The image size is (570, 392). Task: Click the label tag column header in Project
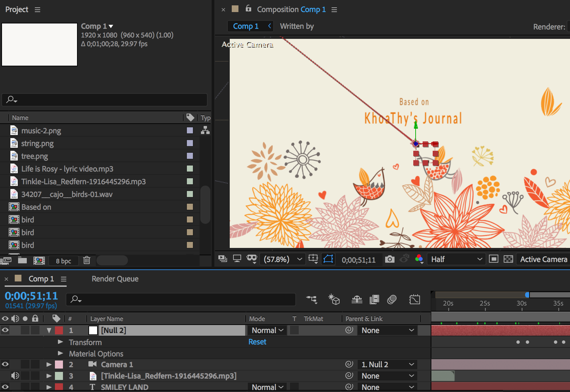pos(190,117)
